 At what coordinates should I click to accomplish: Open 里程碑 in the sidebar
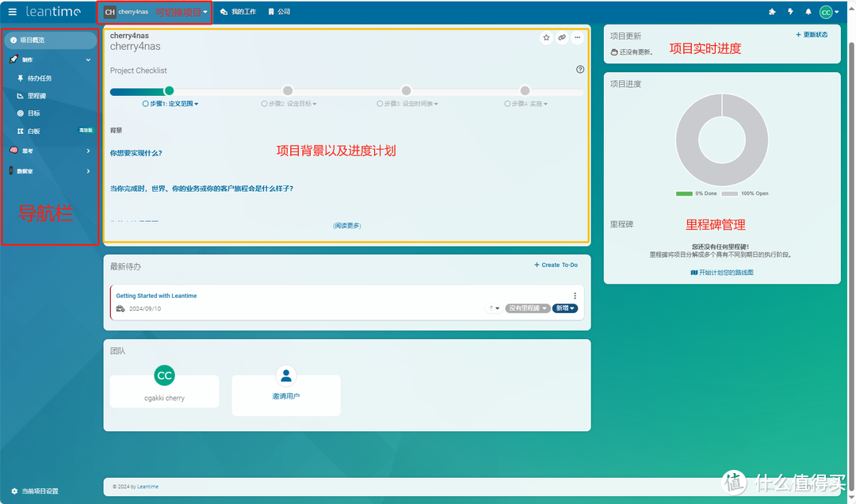point(40,95)
